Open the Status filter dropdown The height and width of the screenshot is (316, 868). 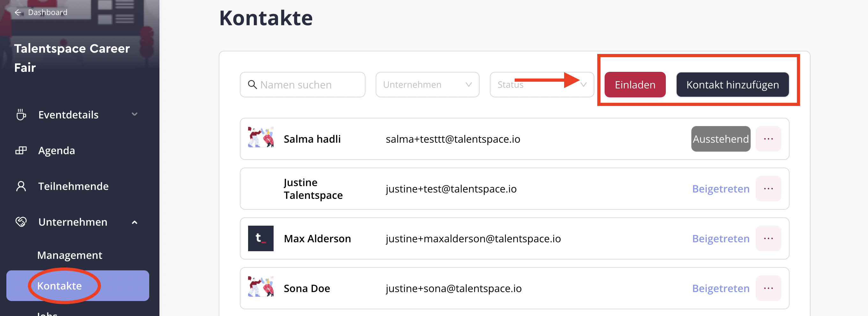click(541, 85)
